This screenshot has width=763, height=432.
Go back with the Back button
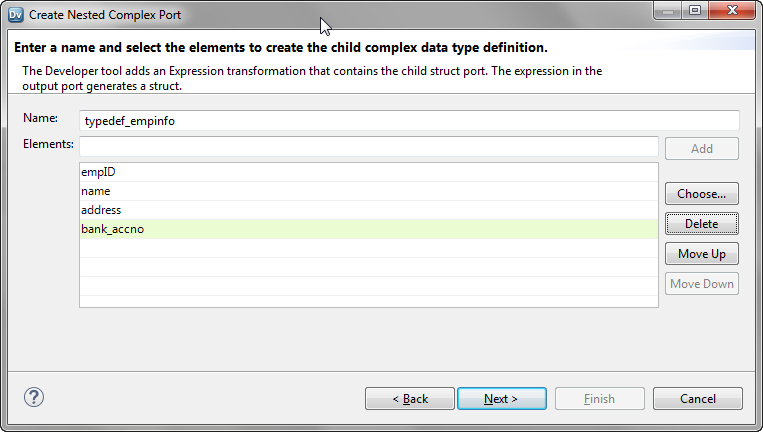click(410, 399)
